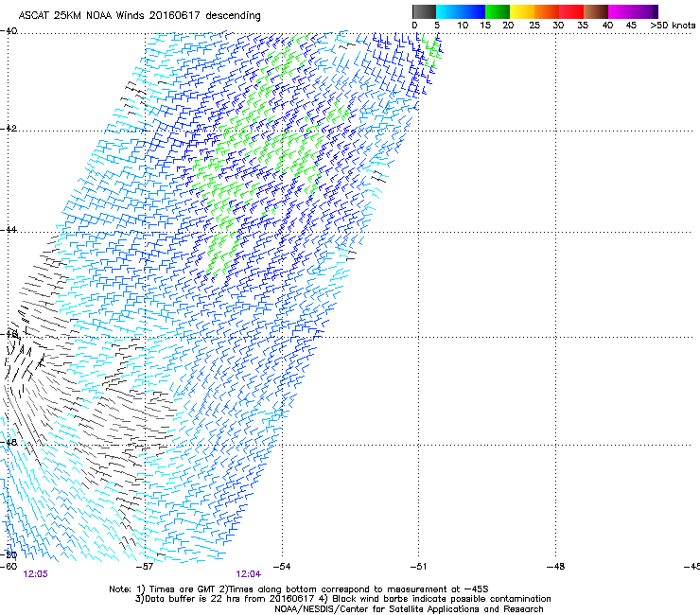Select the red 30-35 knots legend swatch
Screen dimensions: 700x615
pos(571,11)
